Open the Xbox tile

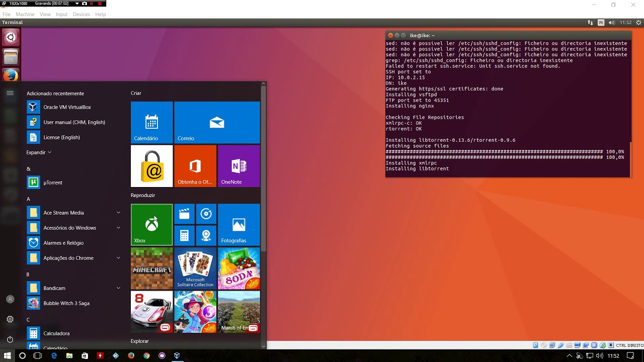151,224
